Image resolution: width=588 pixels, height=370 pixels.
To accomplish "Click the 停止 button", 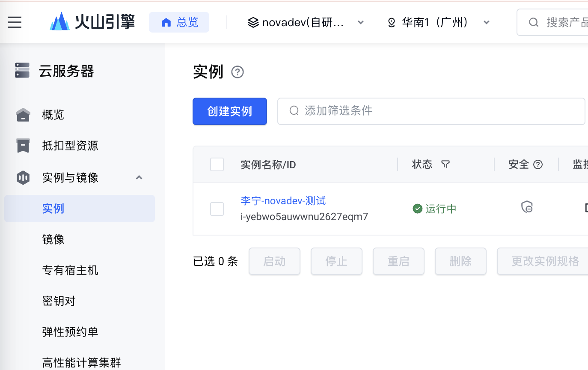I will tap(336, 261).
